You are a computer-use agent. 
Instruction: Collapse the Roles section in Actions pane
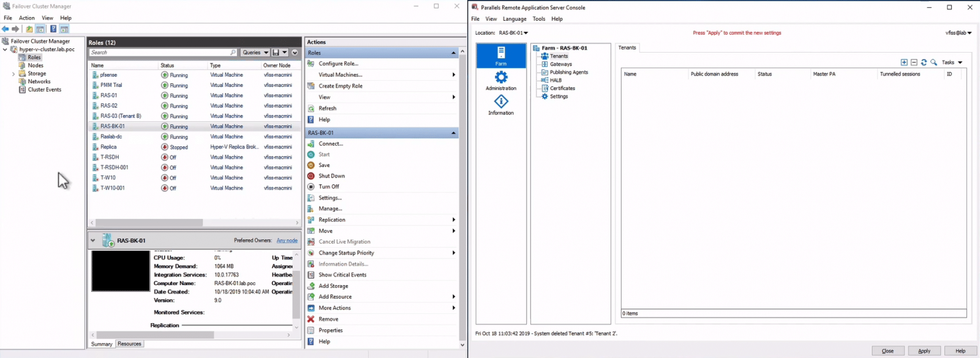point(453,53)
